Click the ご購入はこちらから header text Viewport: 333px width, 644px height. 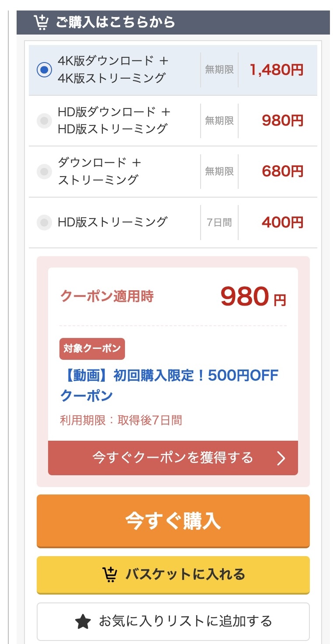pyautogui.click(x=115, y=22)
